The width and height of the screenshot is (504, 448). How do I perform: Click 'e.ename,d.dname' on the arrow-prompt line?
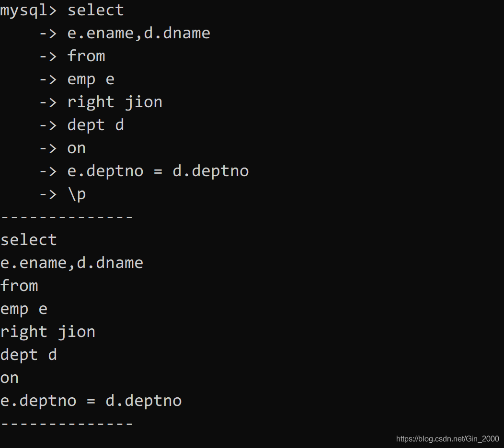139,33
